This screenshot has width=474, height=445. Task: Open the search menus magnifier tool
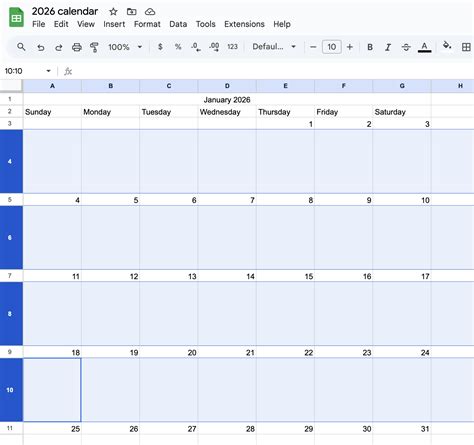21,47
